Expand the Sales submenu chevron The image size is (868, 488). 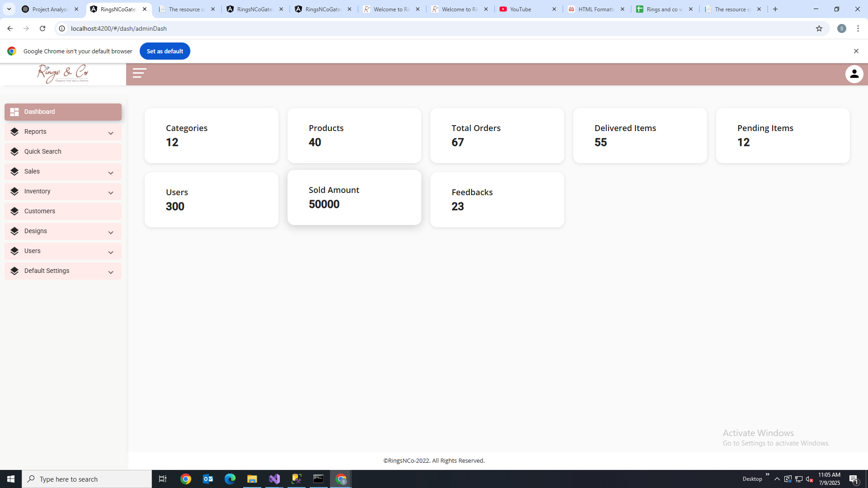coord(111,173)
